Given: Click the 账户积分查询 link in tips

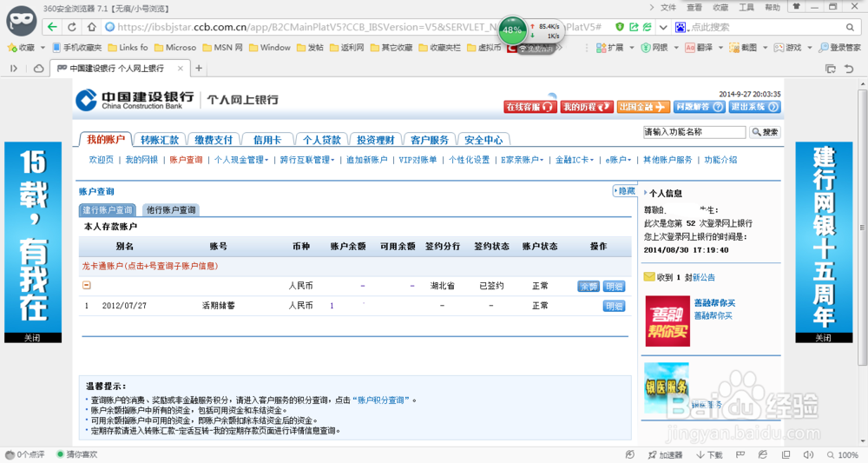Looking at the screenshot, I should coord(383,400).
